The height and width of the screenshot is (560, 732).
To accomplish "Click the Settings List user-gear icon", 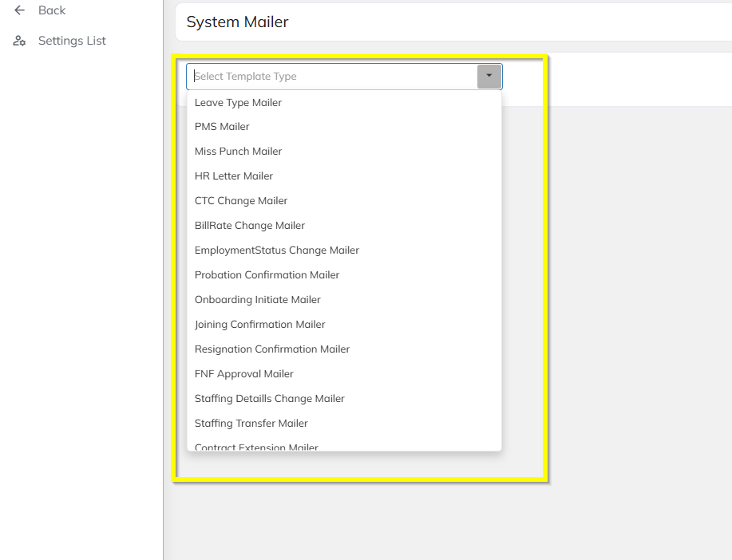I will pyautogui.click(x=19, y=41).
